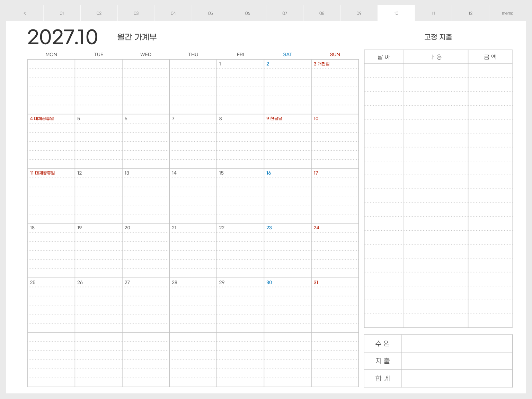Image resolution: width=532 pixels, height=399 pixels.
Task: Click the 내용 column header
Action: point(436,57)
